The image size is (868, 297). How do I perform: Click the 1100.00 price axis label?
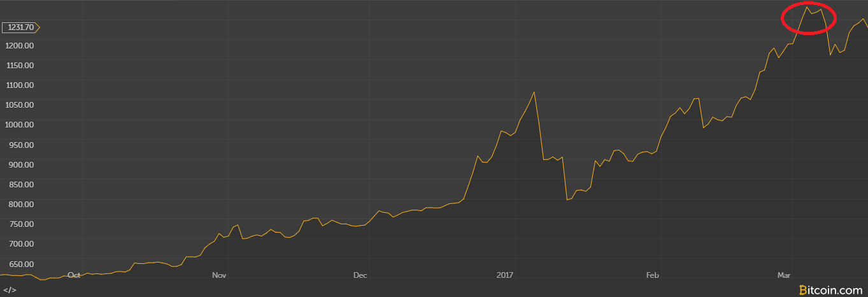(x=21, y=85)
